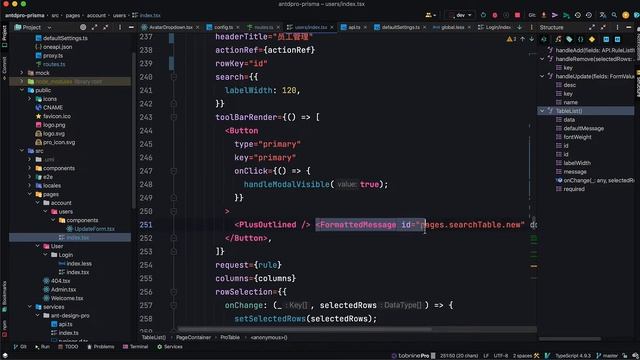The image size is (640, 360).
Task: Collapse the handleUpdate node in Structure
Action: tap(542, 76)
